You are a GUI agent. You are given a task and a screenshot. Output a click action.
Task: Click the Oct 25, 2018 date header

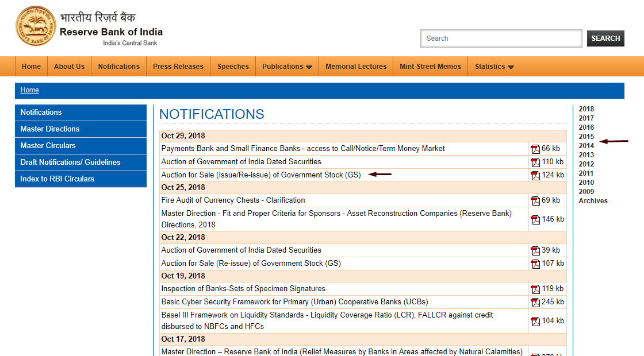pos(183,187)
